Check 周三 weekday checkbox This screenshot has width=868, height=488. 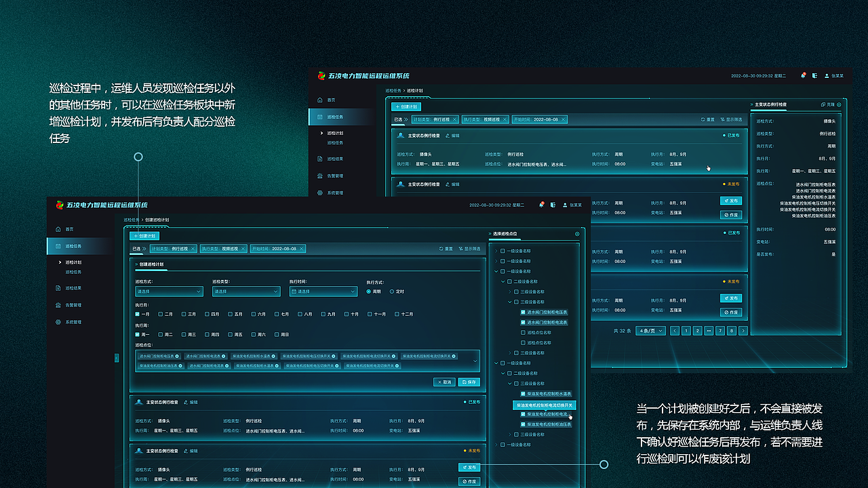coord(184,334)
